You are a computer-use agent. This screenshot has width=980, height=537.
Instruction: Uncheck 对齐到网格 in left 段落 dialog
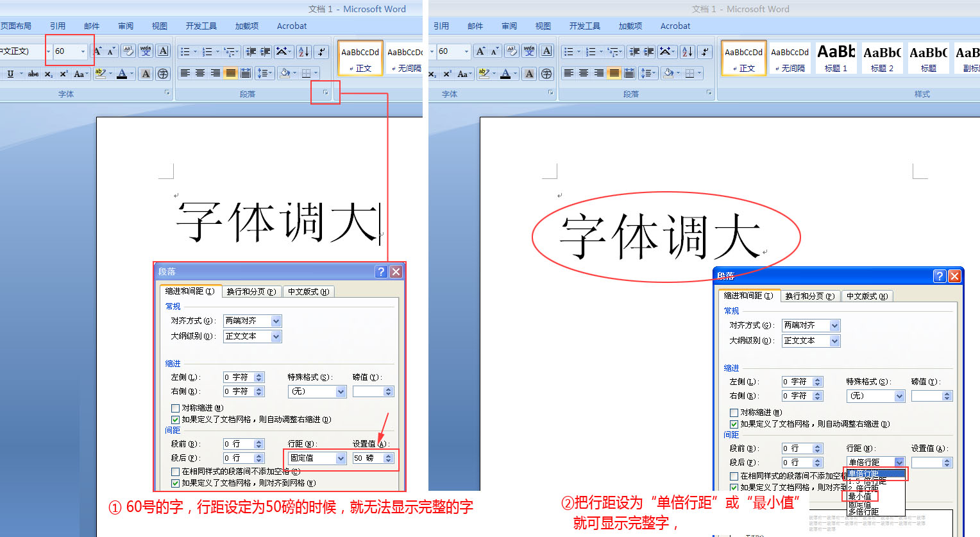point(175,483)
